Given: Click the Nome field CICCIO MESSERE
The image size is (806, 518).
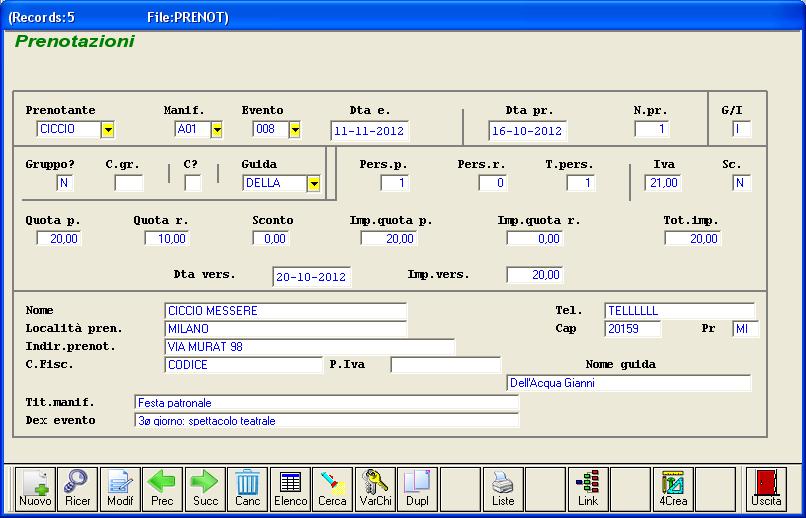Looking at the screenshot, I should pyautogui.click(x=286, y=311).
